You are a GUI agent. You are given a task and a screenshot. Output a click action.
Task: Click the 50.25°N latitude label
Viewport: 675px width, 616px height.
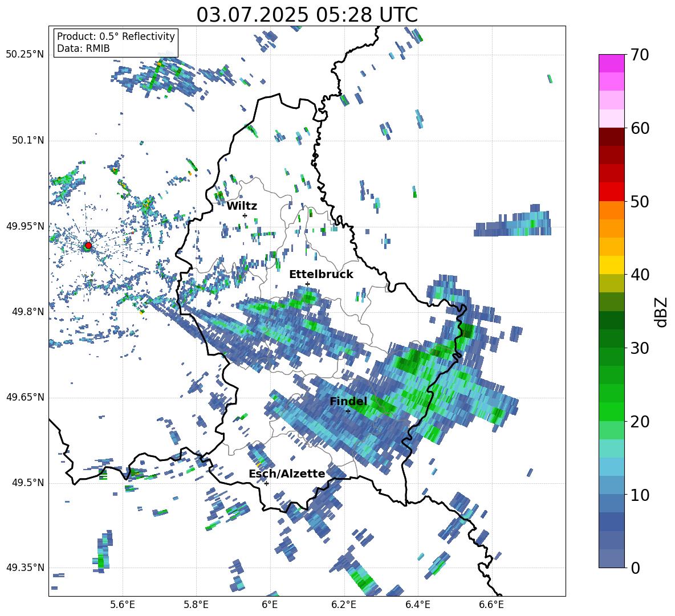(25, 55)
